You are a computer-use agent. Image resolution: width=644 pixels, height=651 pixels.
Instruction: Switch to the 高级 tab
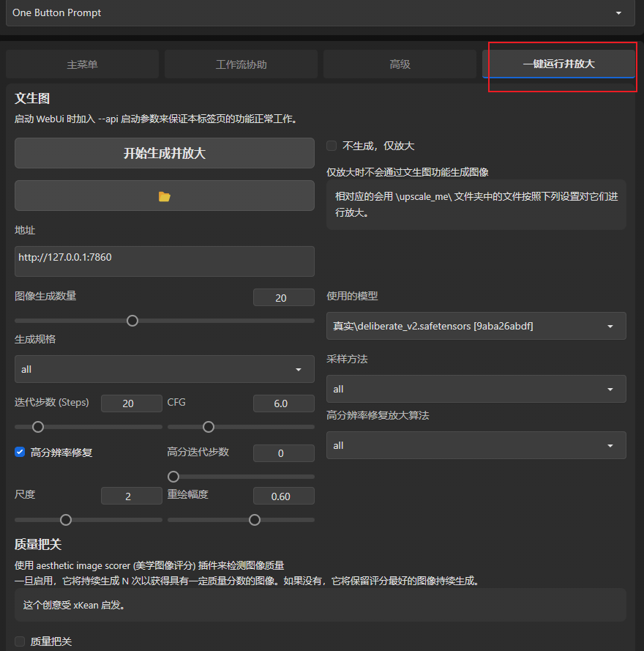point(400,64)
